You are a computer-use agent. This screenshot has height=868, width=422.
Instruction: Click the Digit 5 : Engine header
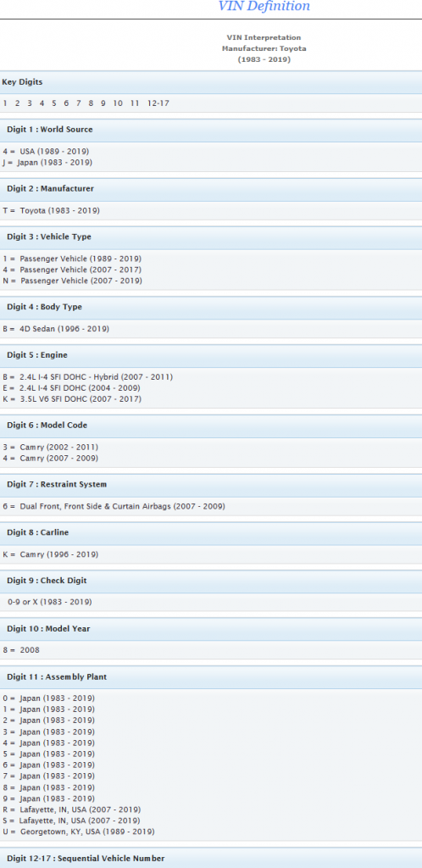pyautogui.click(x=211, y=355)
